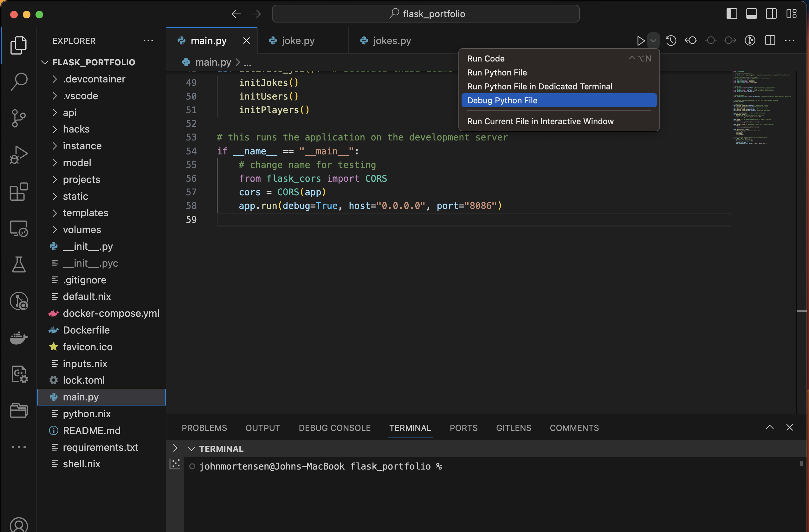Open the run options dropdown arrow
This screenshot has width=809, height=532.
tap(653, 41)
